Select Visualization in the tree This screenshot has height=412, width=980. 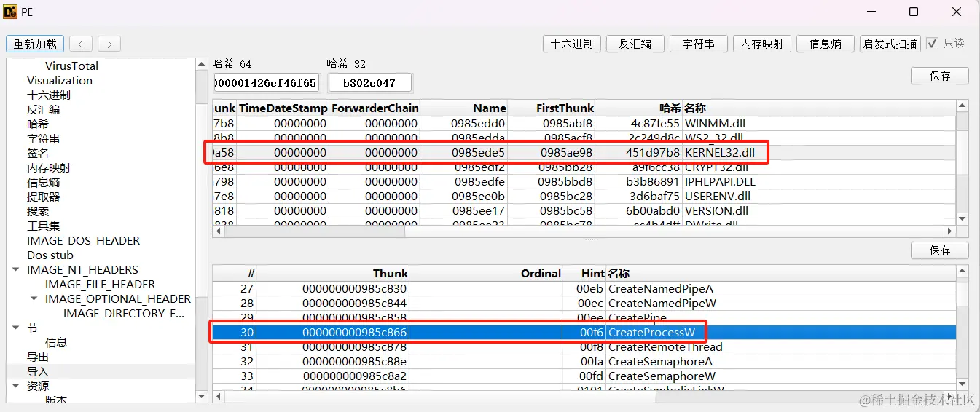click(x=60, y=80)
